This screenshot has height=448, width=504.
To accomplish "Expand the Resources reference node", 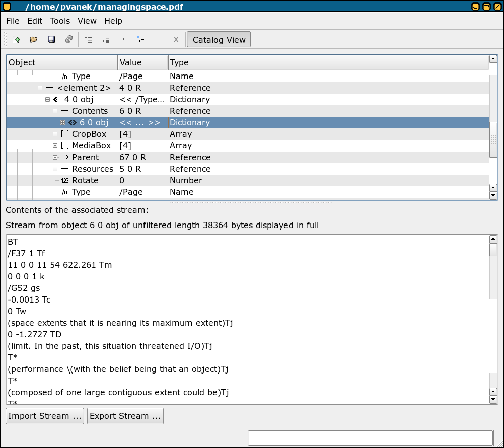I will pyautogui.click(x=55, y=169).
